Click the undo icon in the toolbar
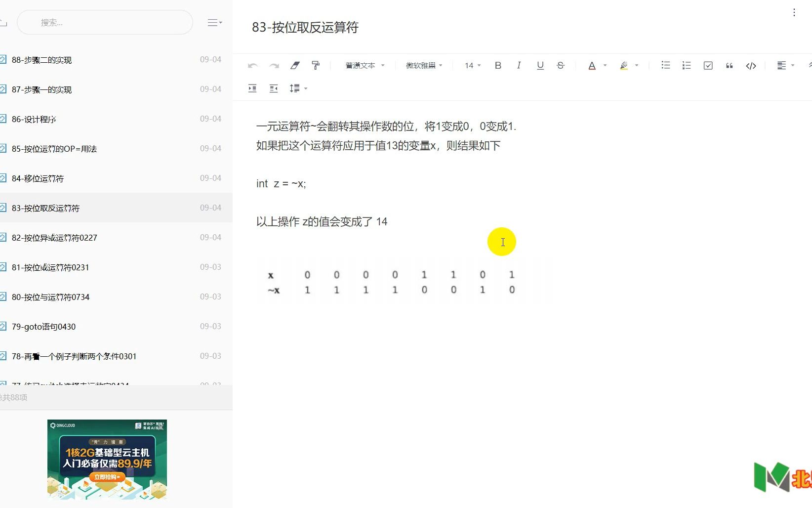This screenshot has width=812, height=508. (252, 65)
